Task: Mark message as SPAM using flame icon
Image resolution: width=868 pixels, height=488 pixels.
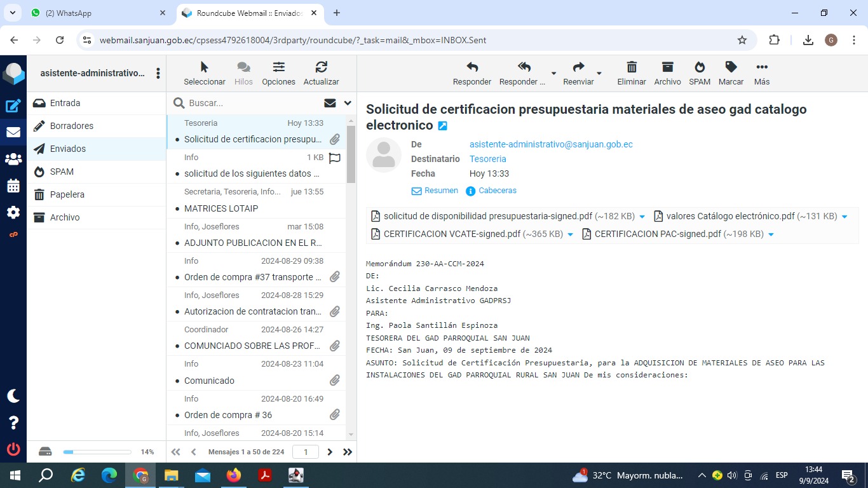Action: pyautogui.click(x=699, y=68)
